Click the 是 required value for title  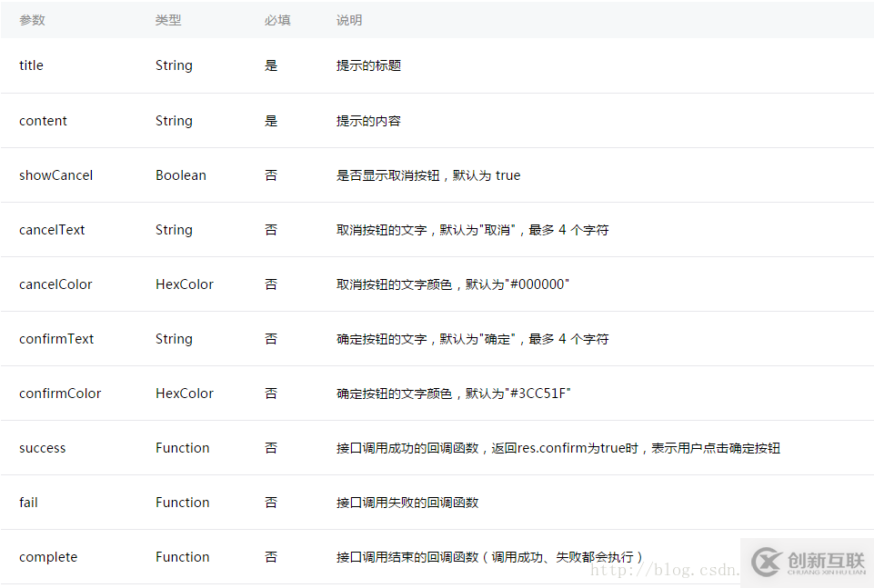pyautogui.click(x=271, y=65)
